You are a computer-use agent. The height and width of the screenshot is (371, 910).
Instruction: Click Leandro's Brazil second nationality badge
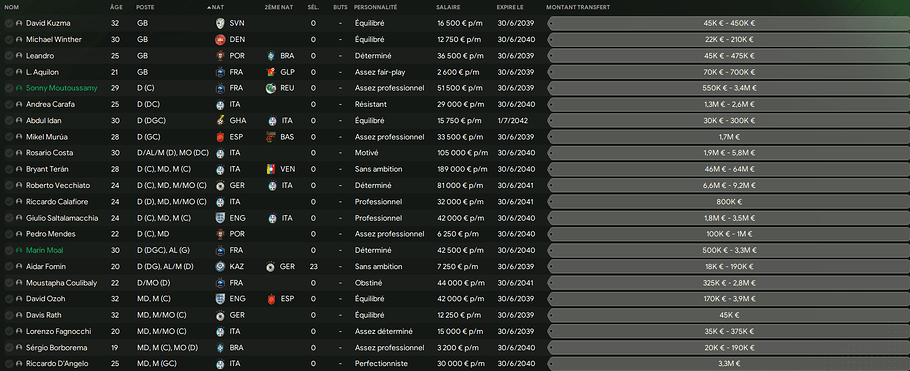pyautogui.click(x=271, y=56)
